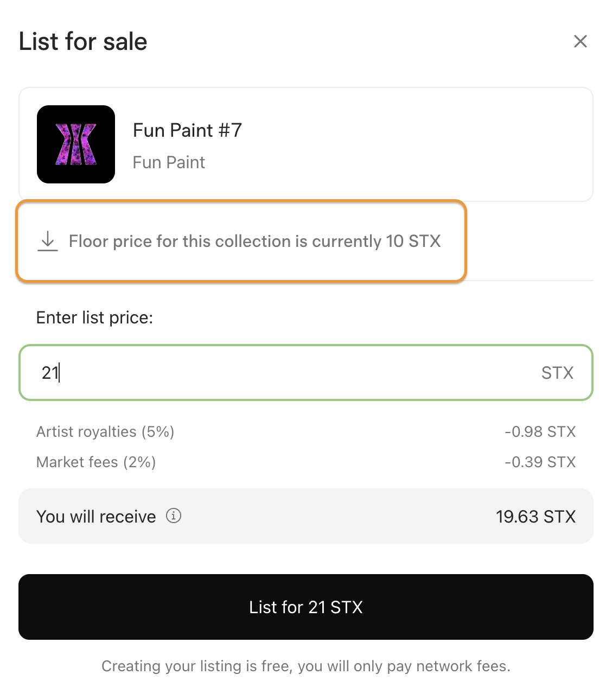Click the Fun Paint #7 item card

[306, 144]
